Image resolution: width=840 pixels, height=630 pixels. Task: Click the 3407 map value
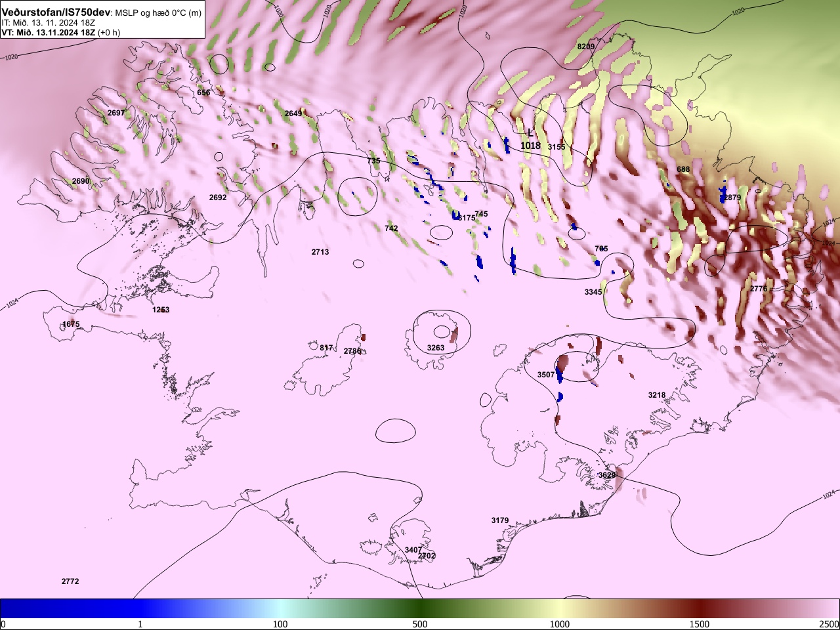[413, 550]
